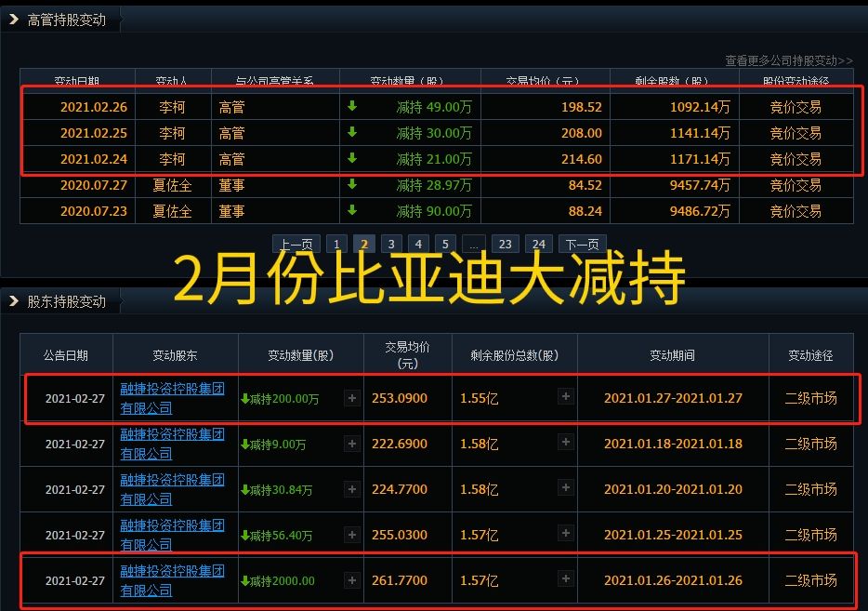
Task: Click average price 214.60
Action: 581,159
